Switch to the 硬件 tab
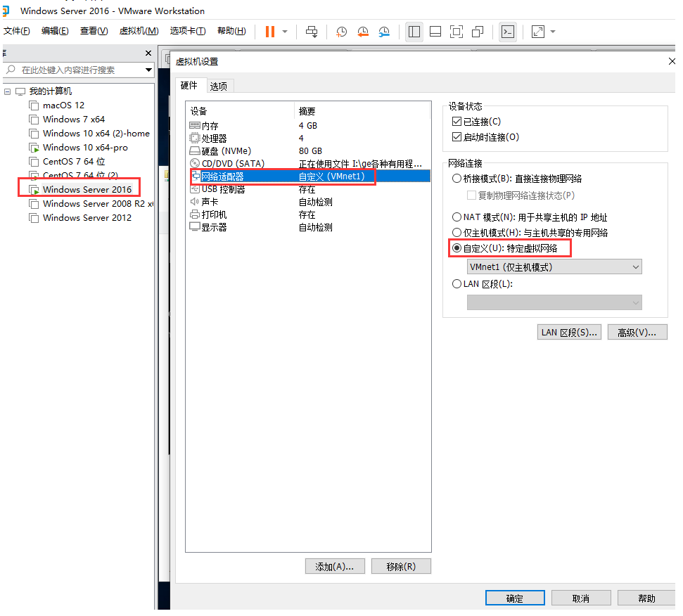The height and width of the screenshot is (616, 683). [x=189, y=85]
